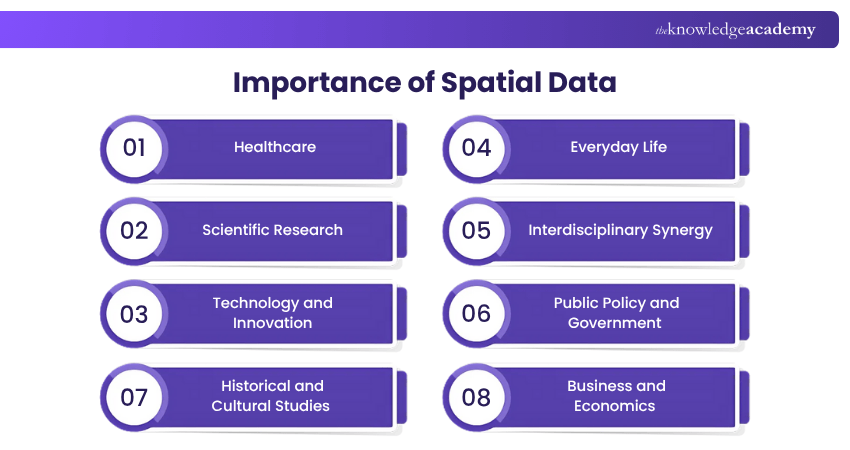Click the 05 number circle

click(476, 231)
